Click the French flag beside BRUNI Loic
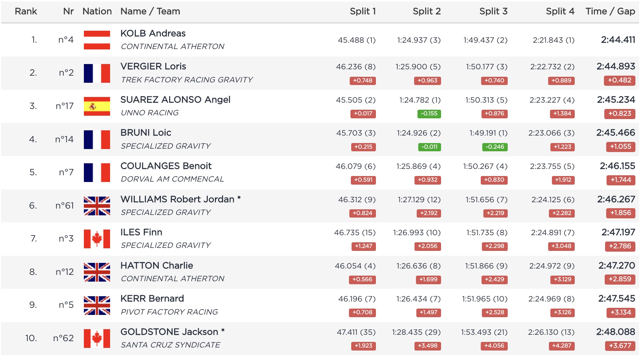 (97, 139)
